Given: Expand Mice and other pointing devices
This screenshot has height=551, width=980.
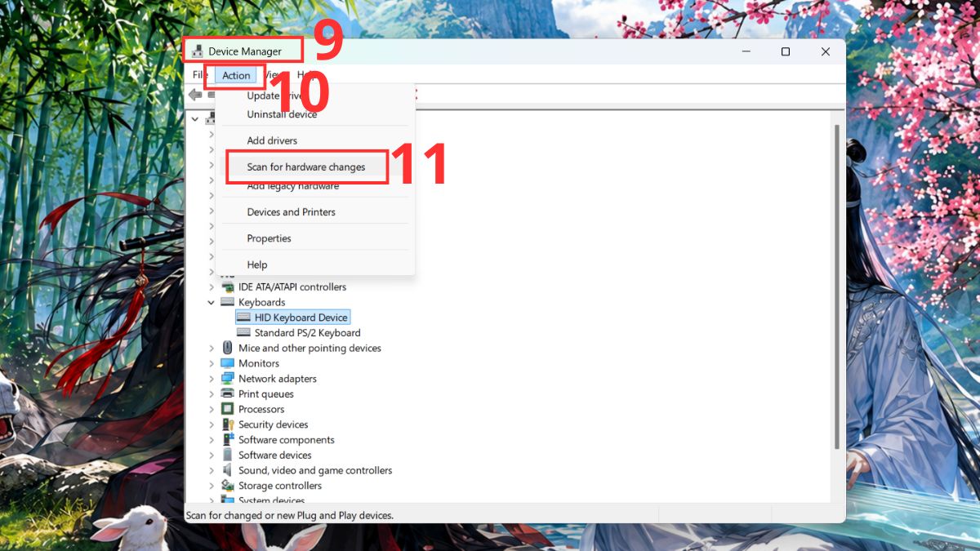Looking at the screenshot, I should click(212, 349).
